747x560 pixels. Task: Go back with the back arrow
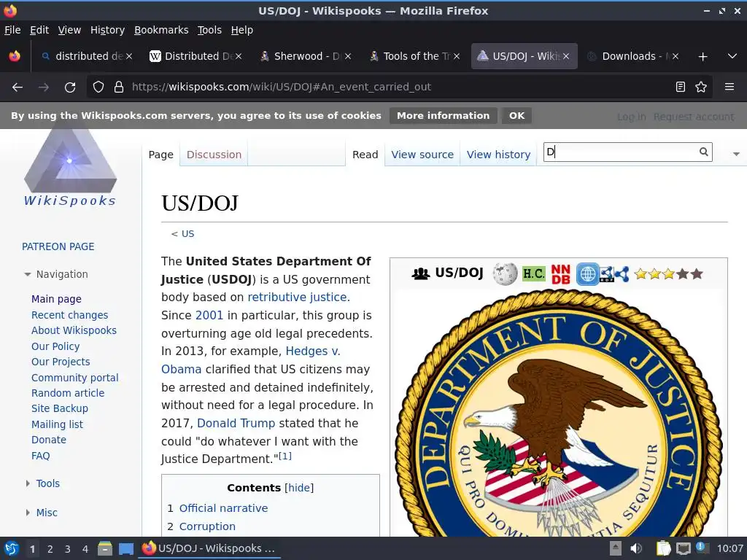pyautogui.click(x=18, y=87)
